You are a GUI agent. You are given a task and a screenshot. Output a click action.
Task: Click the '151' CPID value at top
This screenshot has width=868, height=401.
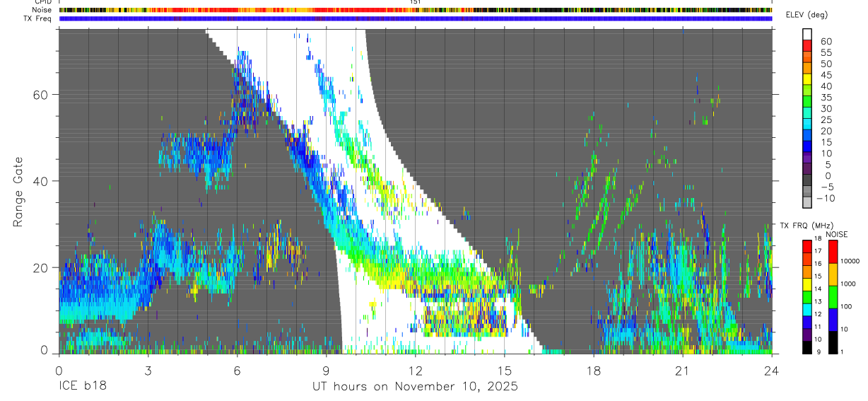click(416, 2)
